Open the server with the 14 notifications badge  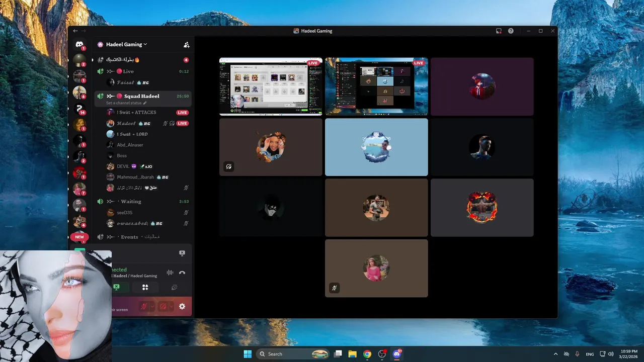click(79, 109)
